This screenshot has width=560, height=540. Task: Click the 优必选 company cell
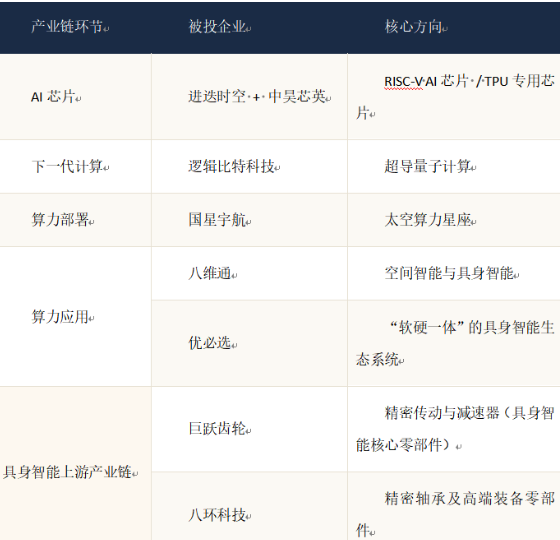pos(249,343)
